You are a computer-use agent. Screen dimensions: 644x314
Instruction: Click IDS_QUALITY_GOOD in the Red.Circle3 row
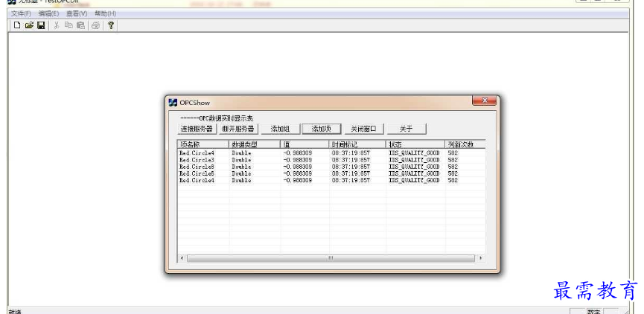coord(414,160)
